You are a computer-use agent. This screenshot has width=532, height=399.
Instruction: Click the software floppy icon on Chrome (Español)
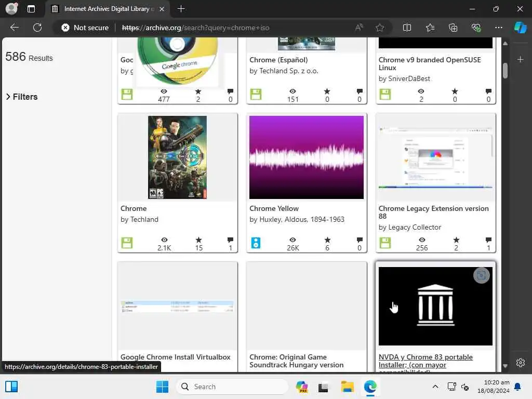coord(256,95)
